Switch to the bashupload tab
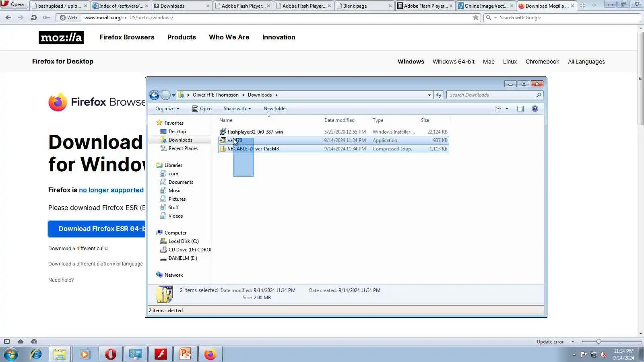644x362 pixels. 59,6
